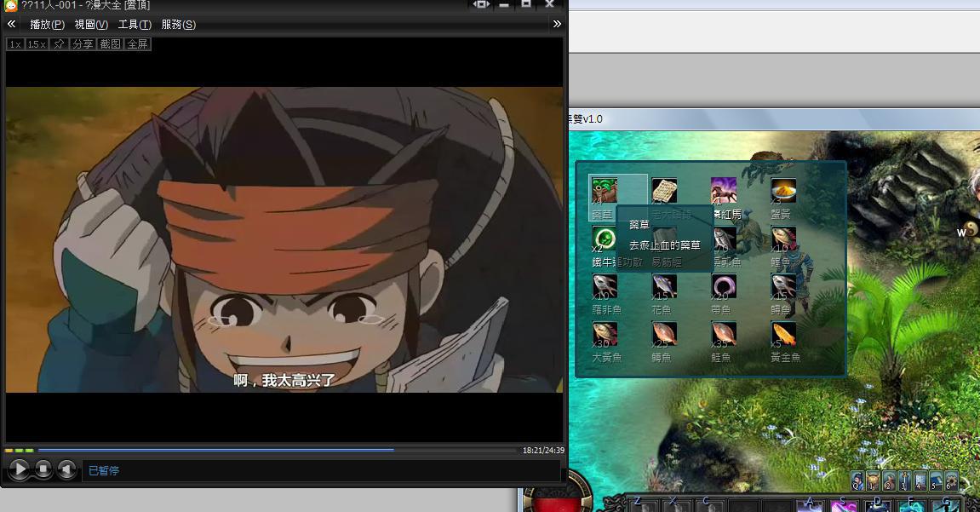Select the 蟹黃 crab roe dish icon
980x512 pixels.
tap(783, 191)
